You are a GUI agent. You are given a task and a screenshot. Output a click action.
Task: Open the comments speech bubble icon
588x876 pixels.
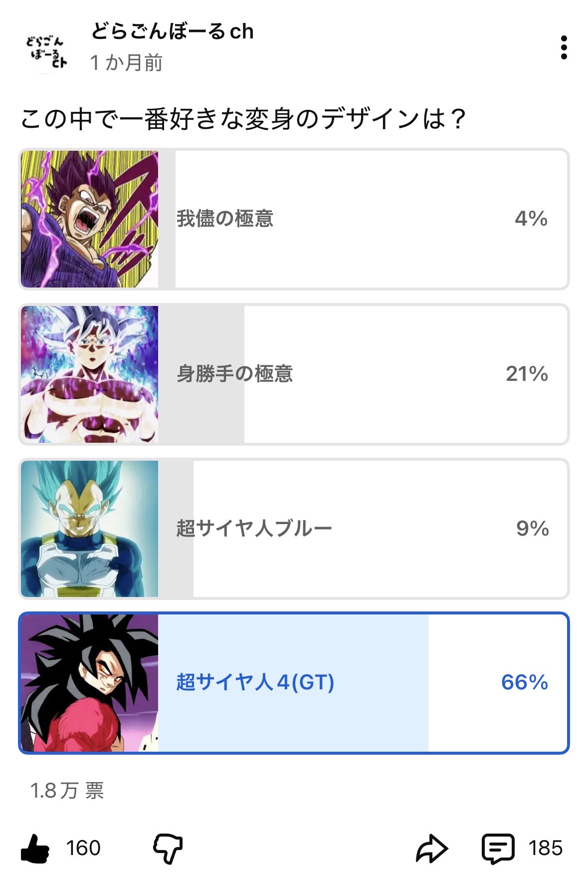point(497,848)
